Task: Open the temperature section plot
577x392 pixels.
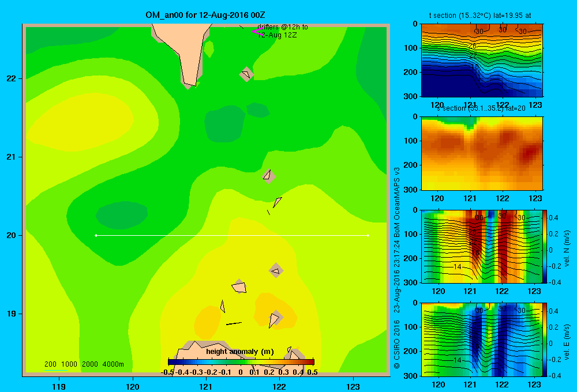Action: pyautogui.click(x=482, y=61)
